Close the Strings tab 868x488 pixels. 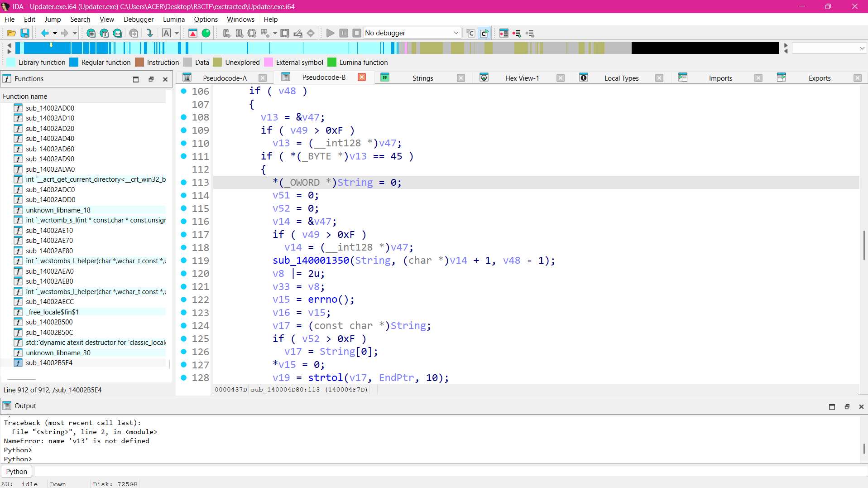(x=461, y=78)
